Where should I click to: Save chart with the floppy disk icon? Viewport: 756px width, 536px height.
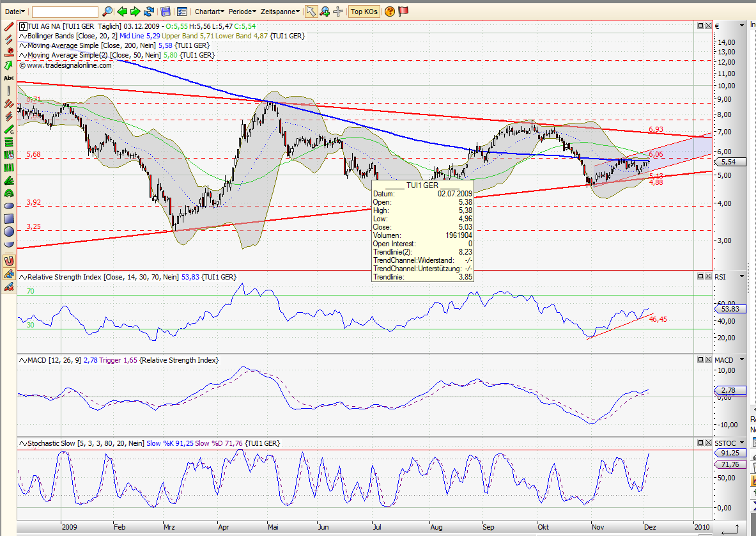166,11
